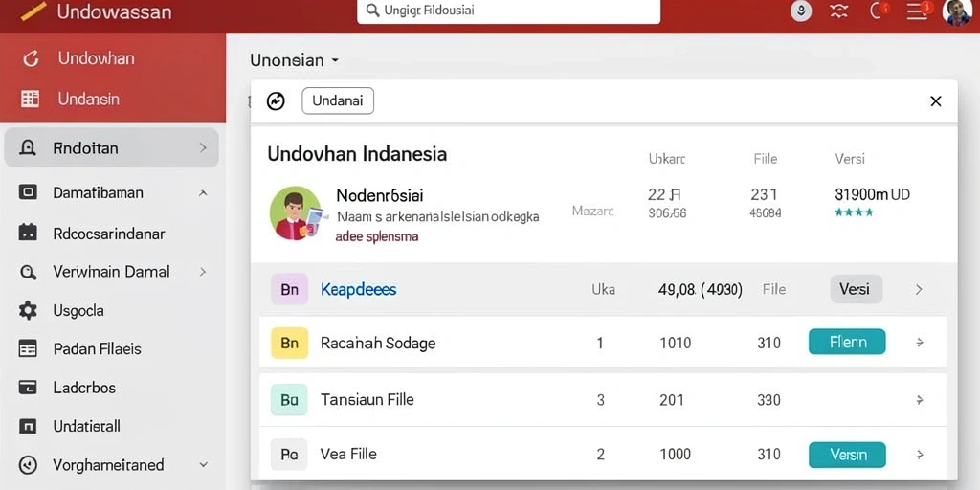980x490 pixels.
Task: Open the round location pin icon in header
Action: (x=801, y=11)
